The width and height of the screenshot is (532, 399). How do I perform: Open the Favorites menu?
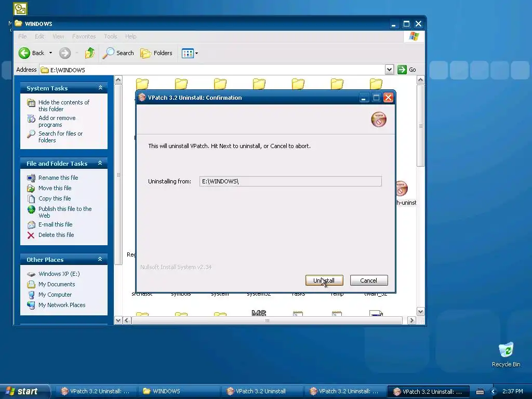(84, 36)
